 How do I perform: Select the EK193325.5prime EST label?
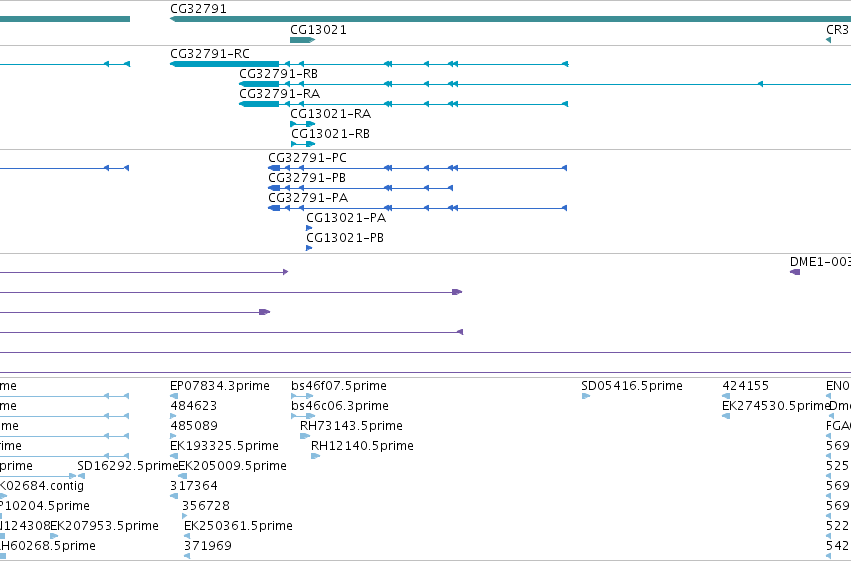pos(224,446)
